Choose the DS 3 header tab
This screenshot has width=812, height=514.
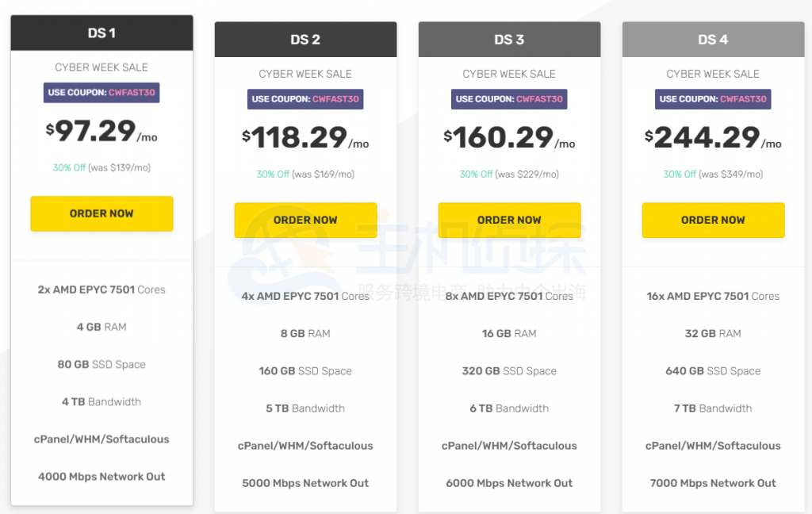tap(509, 40)
